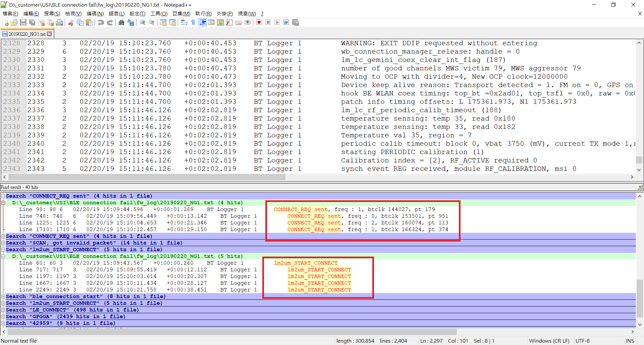Undo the last action via toolbar

(x=101, y=22)
